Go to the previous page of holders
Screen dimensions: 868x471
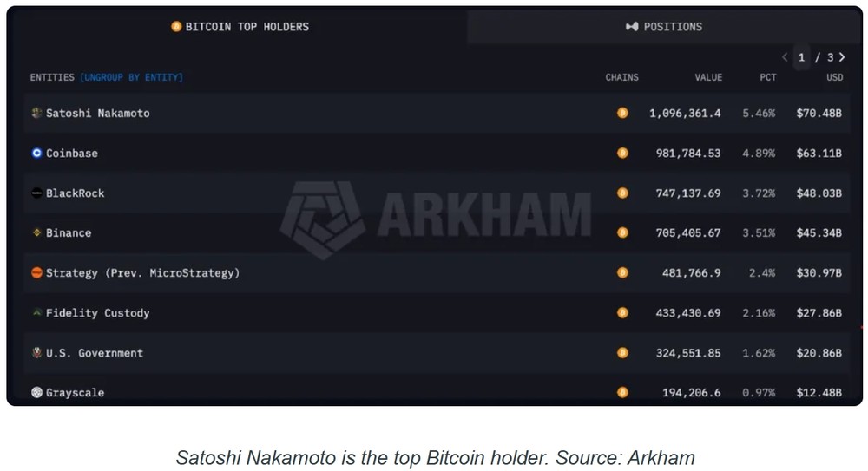click(x=785, y=57)
